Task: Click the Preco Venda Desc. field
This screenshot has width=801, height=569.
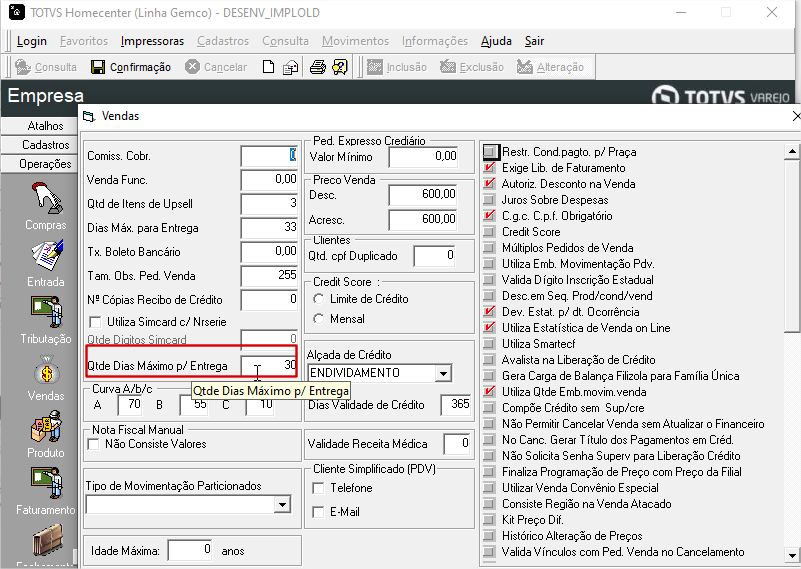Action: click(423, 194)
